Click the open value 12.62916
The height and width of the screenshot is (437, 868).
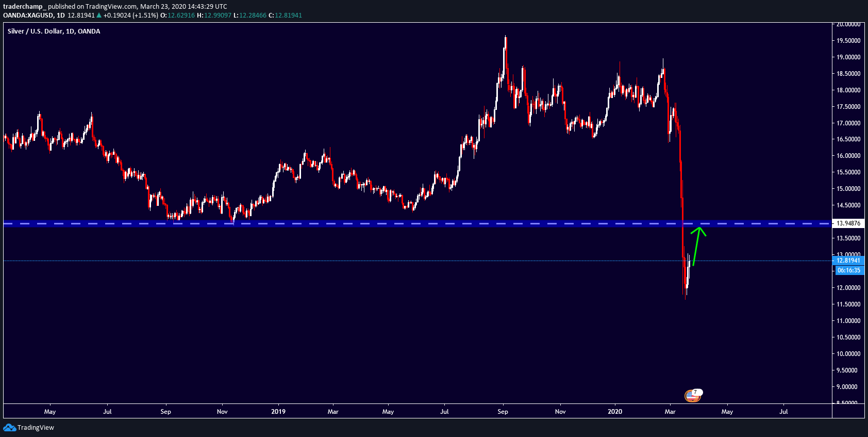[x=181, y=15]
